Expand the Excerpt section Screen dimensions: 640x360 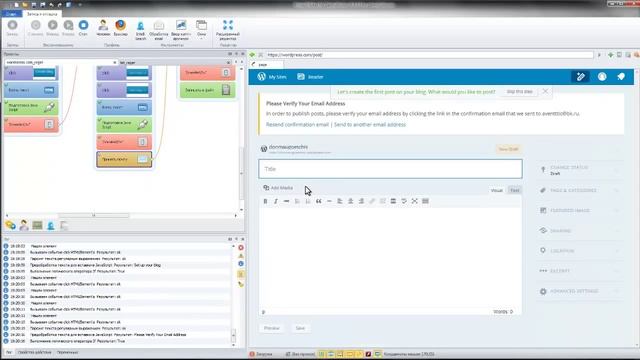click(580, 271)
